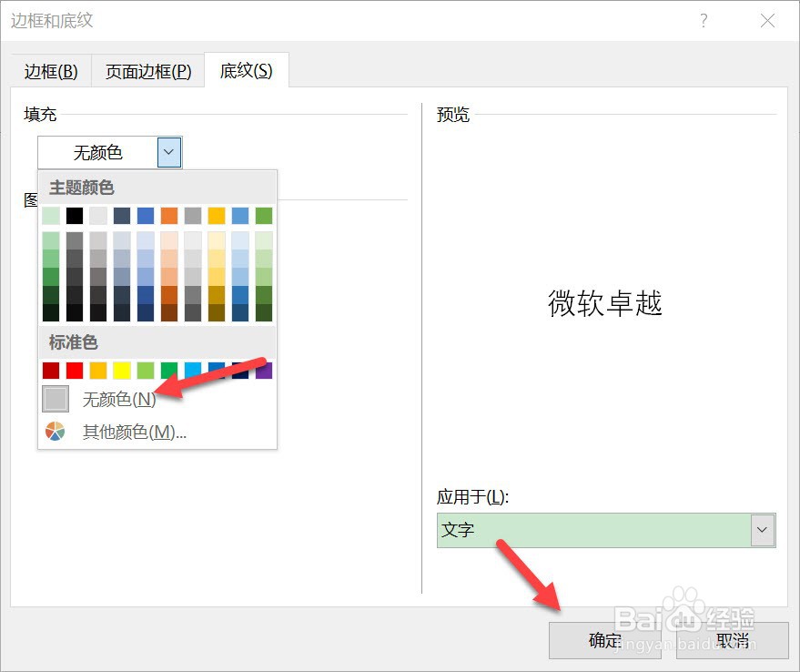This screenshot has width=800, height=672.
Task: Select the green standard color
Action: (x=168, y=370)
